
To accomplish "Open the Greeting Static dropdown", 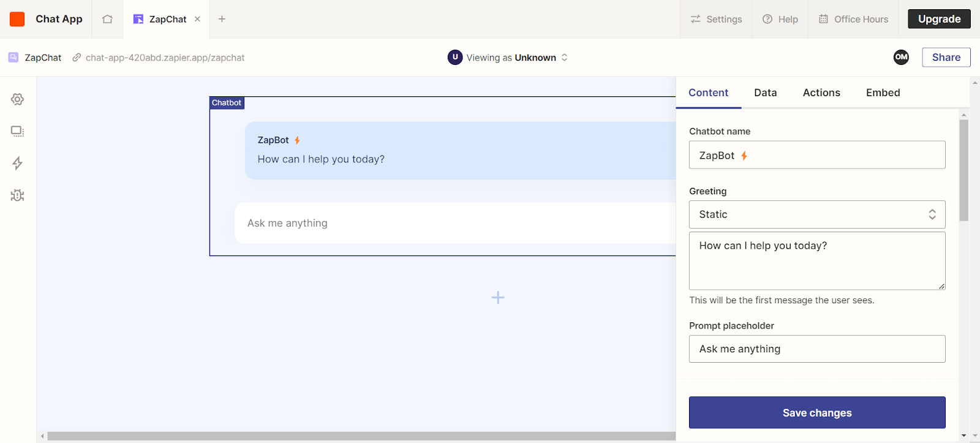I will [817, 214].
